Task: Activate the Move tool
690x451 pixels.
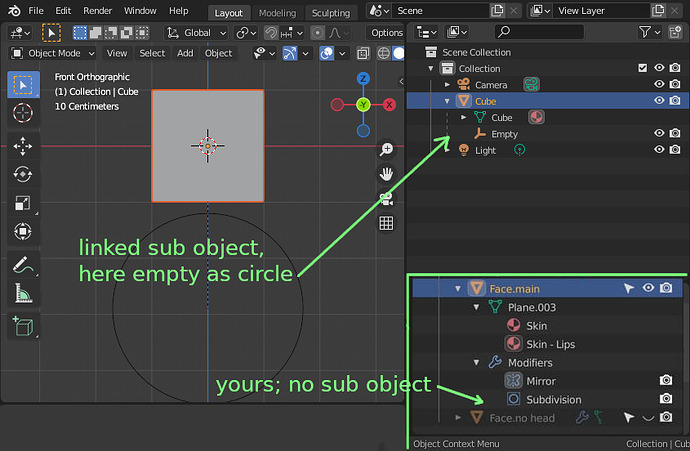Action: [23, 147]
